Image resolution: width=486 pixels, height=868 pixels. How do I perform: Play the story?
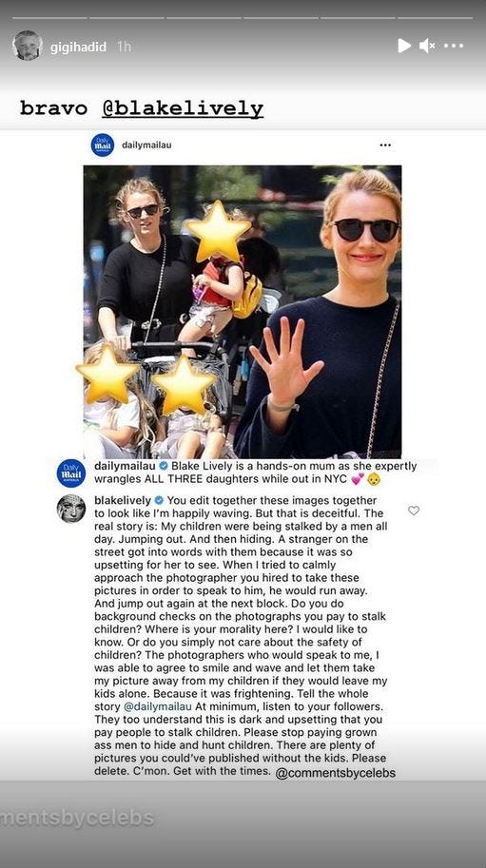pyautogui.click(x=404, y=46)
